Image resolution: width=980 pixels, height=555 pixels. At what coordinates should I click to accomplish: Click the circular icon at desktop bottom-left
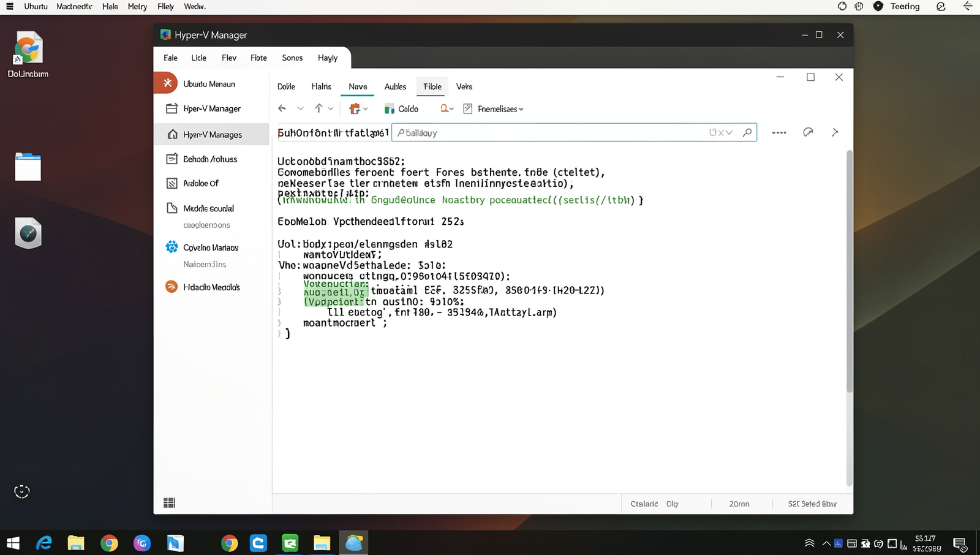[21, 491]
